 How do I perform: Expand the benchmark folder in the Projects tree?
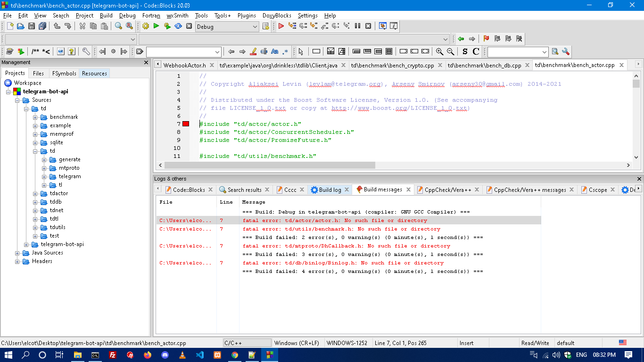[x=35, y=117]
